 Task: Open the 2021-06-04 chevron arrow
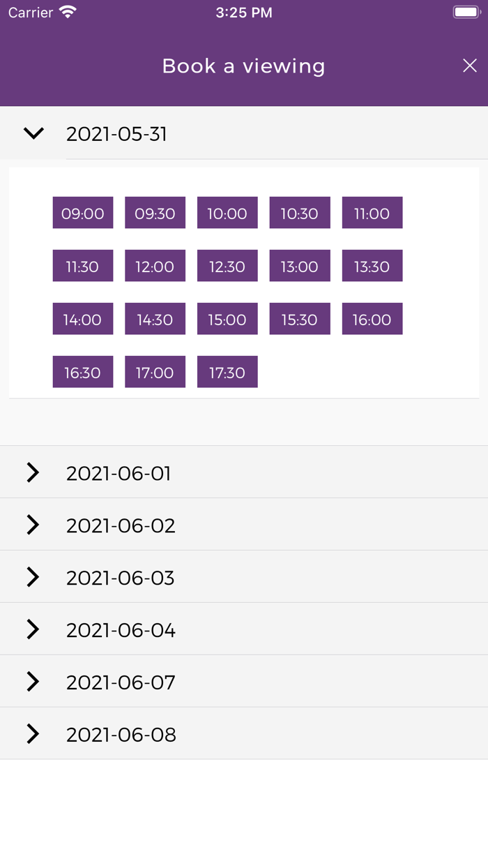point(33,629)
